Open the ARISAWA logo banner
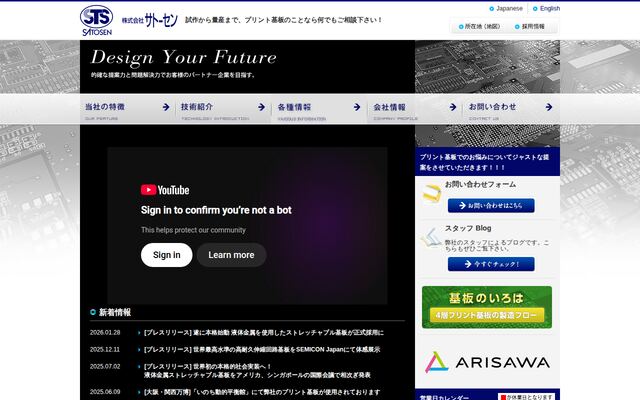 [487, 362]
